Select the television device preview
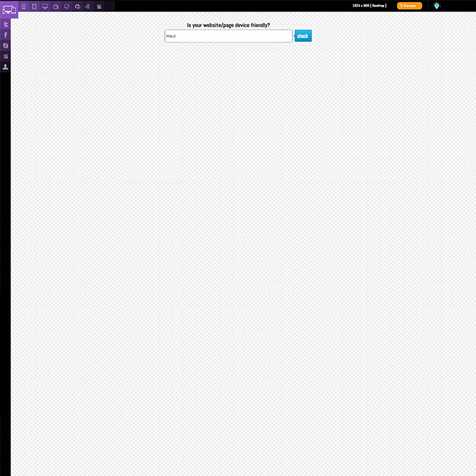 56,6
